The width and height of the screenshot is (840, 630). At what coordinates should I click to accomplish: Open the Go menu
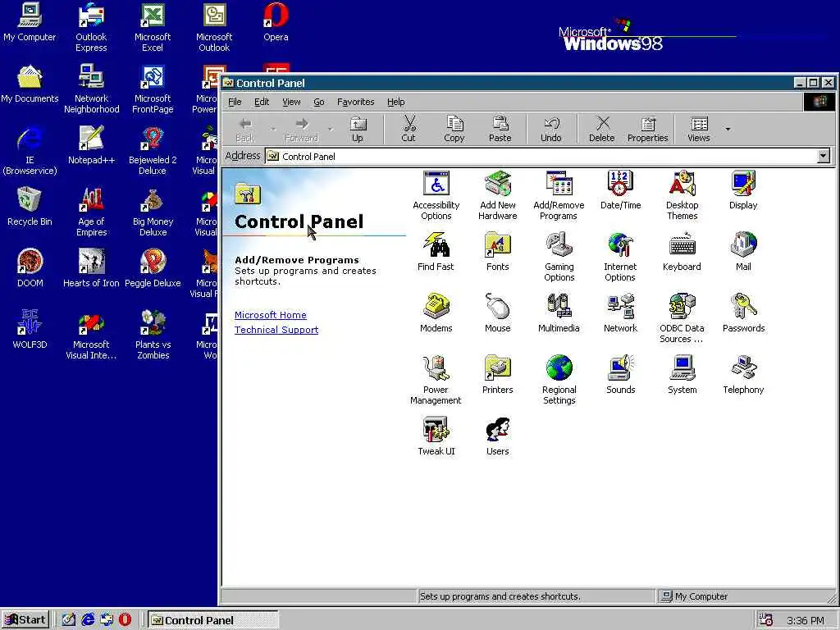click(x=319, y=102)
